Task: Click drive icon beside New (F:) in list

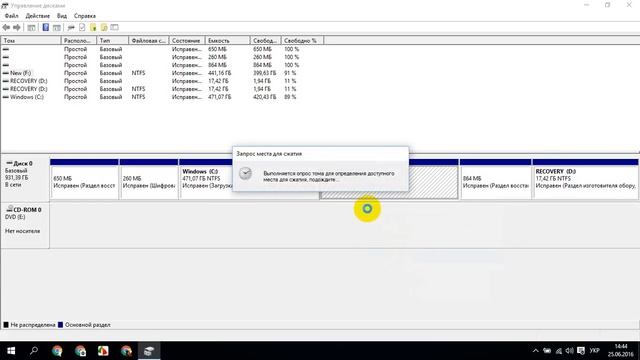Action: pos(6,73)
